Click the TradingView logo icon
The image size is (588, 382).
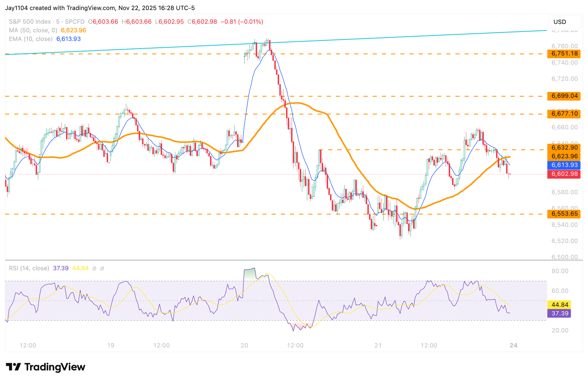tap(13, 367)
